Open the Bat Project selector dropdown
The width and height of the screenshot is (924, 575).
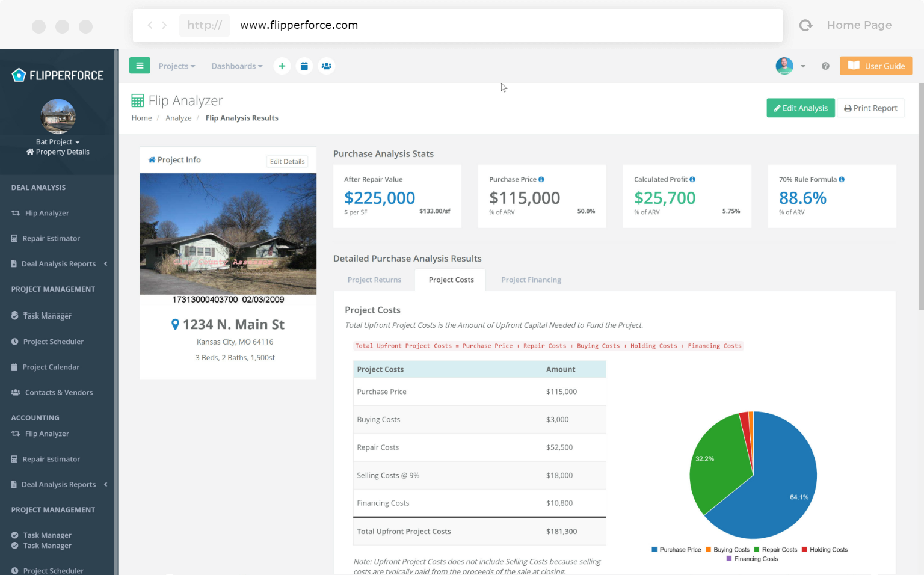tap(57, 141)
